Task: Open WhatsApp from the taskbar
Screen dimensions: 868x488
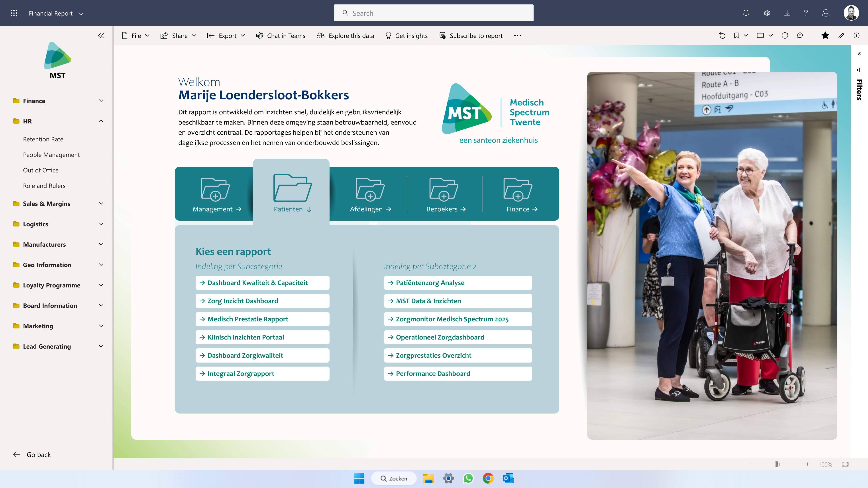Action: pyautogui.click(x=468, y=478)
